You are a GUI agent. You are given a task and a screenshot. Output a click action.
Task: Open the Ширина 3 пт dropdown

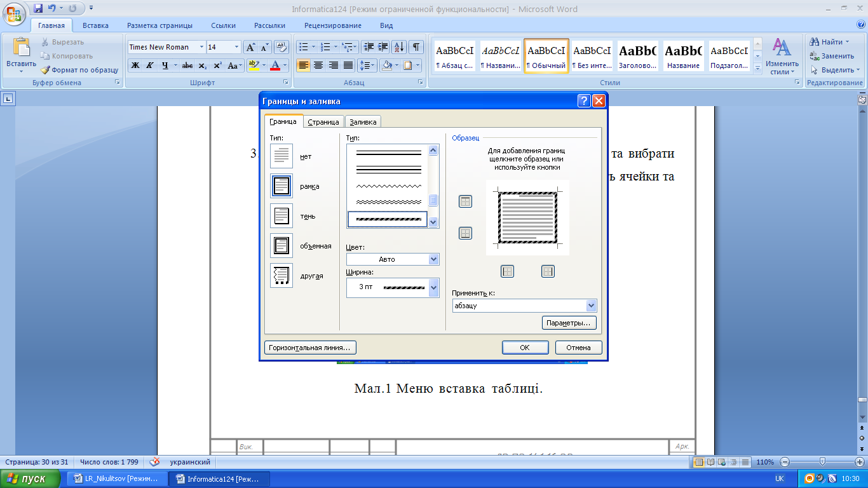point(434,288)
